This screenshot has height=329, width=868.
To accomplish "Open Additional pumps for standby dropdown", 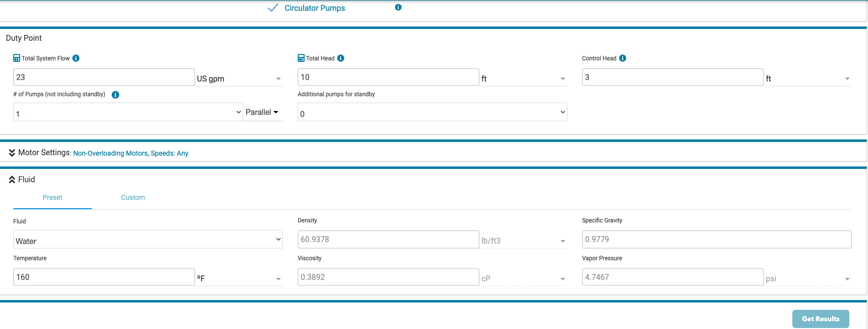I will 432,112.
